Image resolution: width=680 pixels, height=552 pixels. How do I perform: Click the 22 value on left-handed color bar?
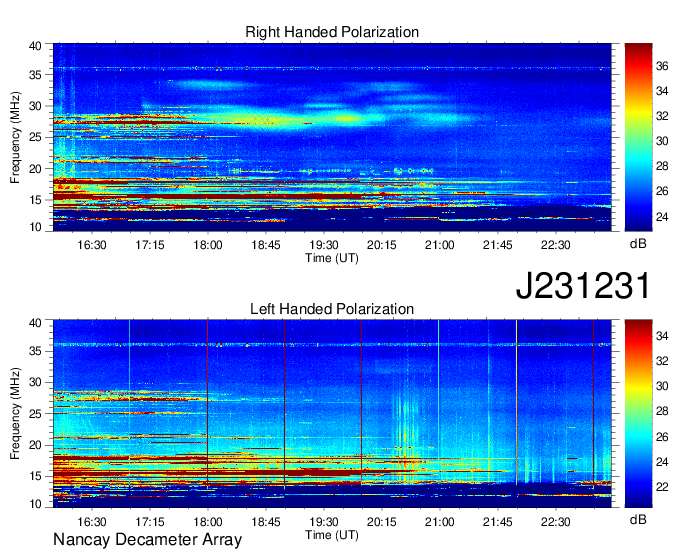(x=662, y=487)
